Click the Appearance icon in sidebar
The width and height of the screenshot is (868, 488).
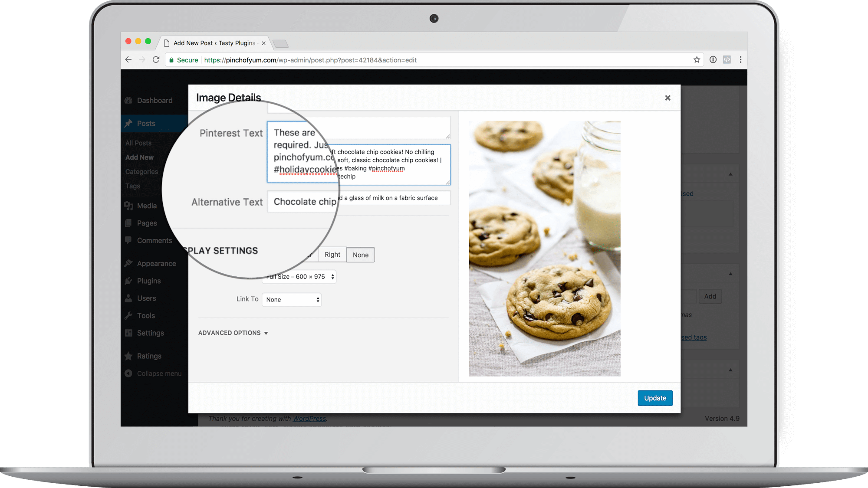pyautogui.click(x=129, y=263)
